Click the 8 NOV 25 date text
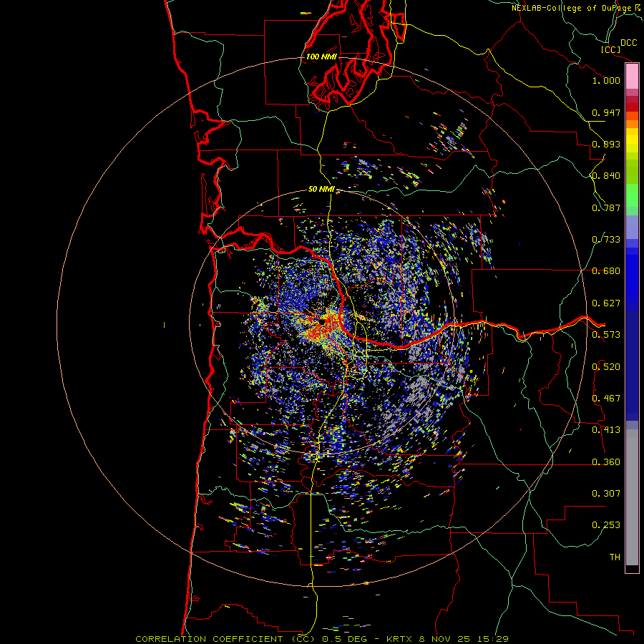 click(x=445, y=639)
